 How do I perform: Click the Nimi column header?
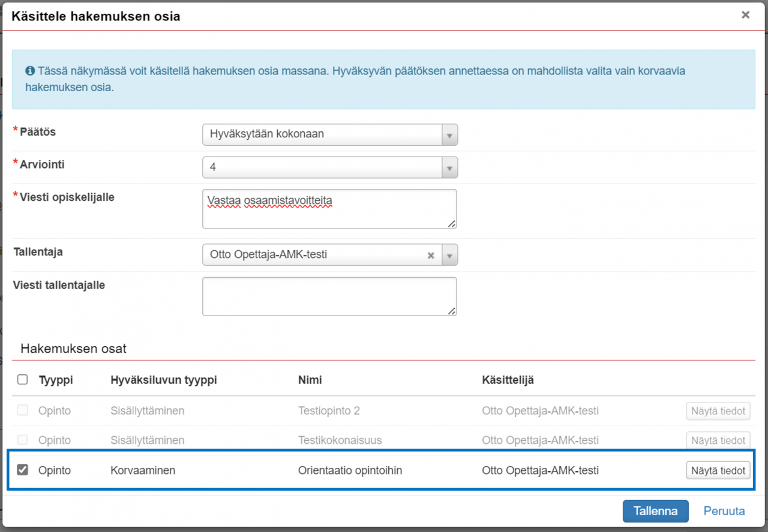[x=310, y=380]
